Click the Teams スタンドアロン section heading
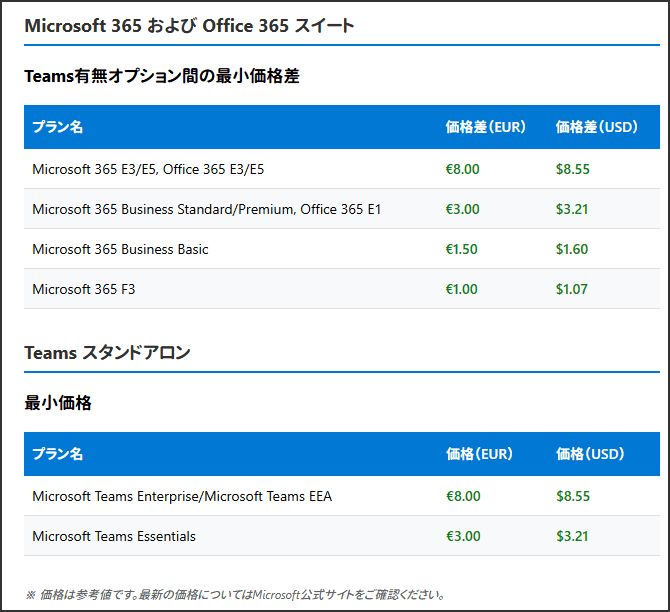Image resolution: width=670 pixels, height=612 pixels. [x=107, y=352]
